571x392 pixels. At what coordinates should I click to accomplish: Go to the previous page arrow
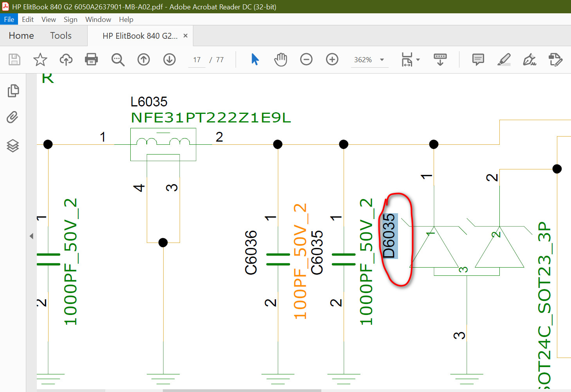[144, 59]
